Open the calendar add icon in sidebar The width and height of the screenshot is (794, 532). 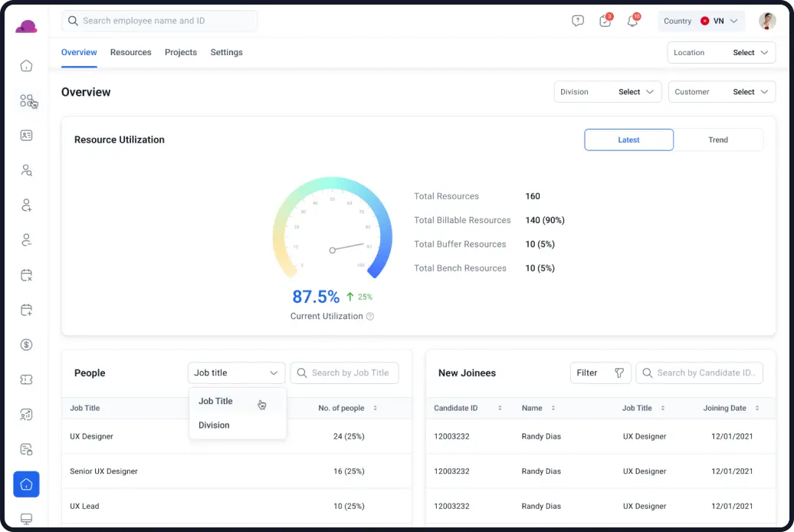tap(26, 310)
